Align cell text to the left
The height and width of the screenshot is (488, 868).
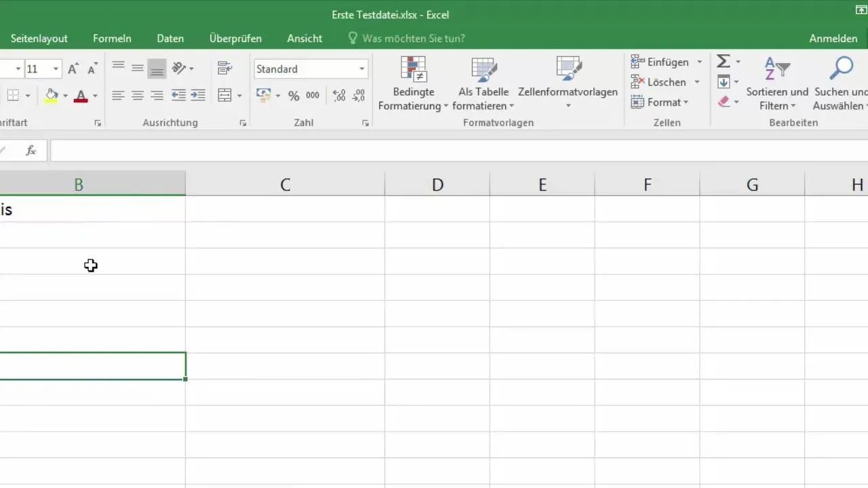click(118, 96)
